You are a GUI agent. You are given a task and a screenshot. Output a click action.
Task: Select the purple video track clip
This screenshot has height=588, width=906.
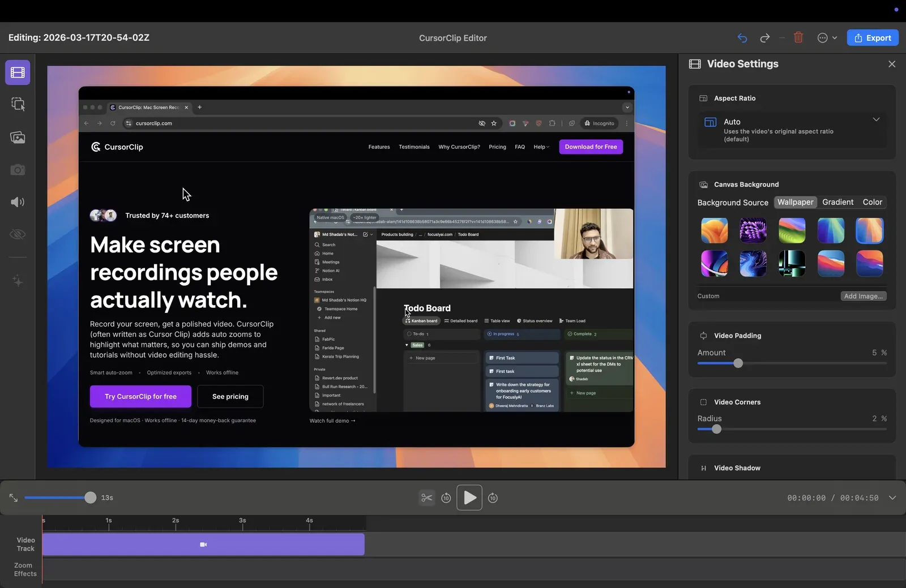pos(203,544)
